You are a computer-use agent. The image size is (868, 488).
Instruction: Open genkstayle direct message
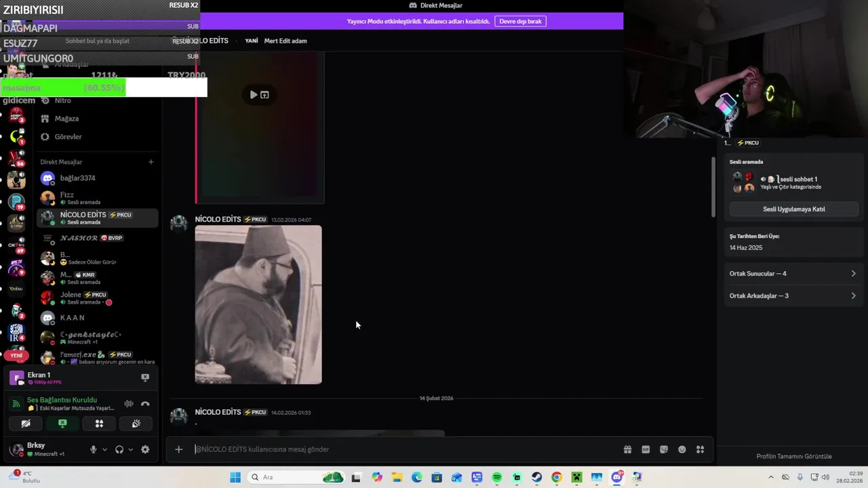pos(98,338)
